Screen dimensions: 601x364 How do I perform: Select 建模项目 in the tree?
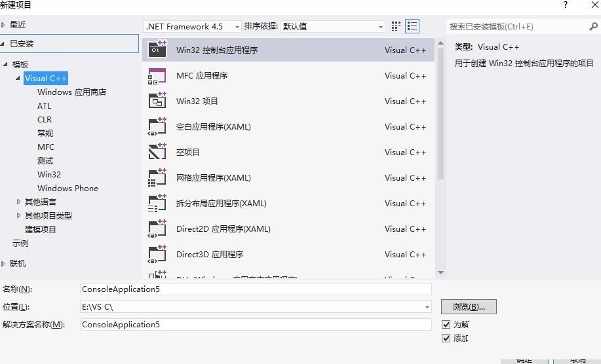(x=40, y=229)
